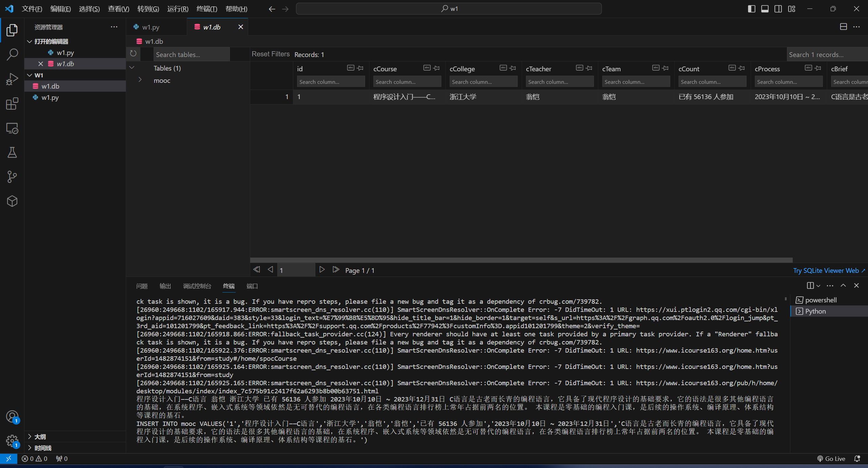Toggle text type filter for cCollege column

[503, 68]
